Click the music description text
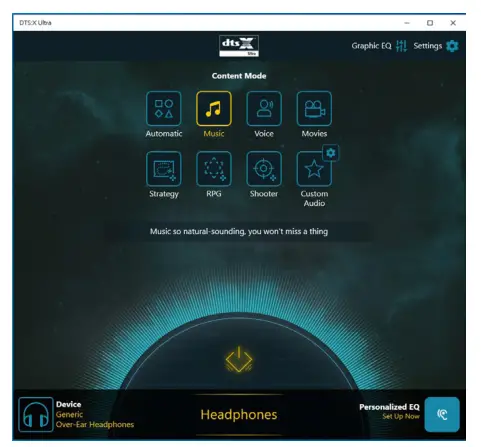 click(239, 231)
